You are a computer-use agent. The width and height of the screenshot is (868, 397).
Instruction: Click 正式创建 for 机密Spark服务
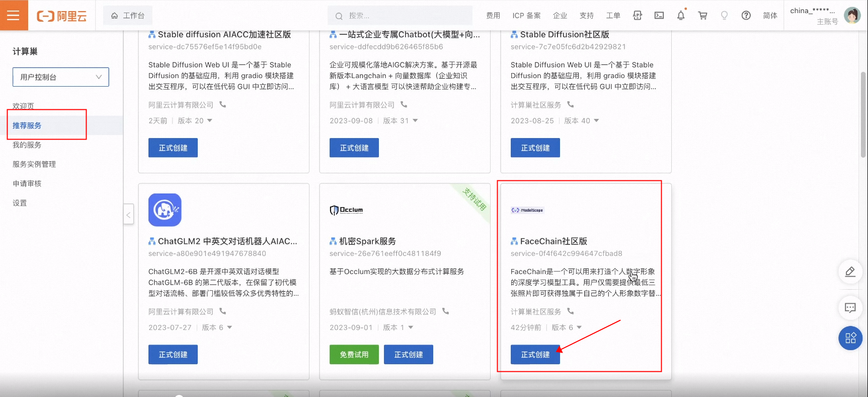[409, 355]
